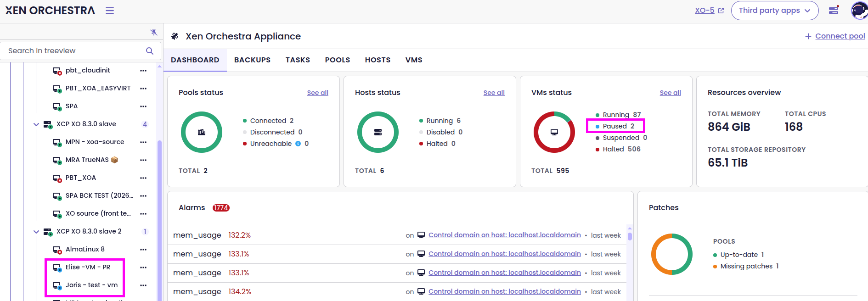The height and width of the screenshot is (301, 868).
Task: Click See all in VMs status
Action: (x=670, y=93)
